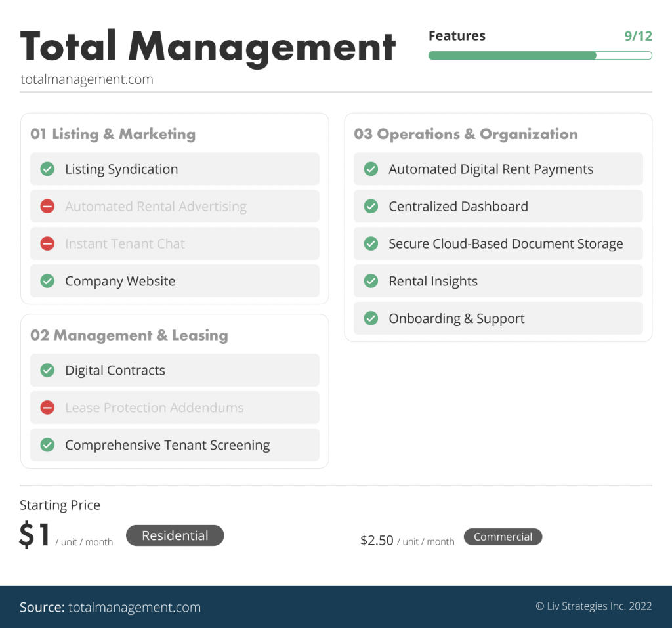Select the Residential pricing pill
Viewport: 672px width, 628px height.
(x=175, y=535)
